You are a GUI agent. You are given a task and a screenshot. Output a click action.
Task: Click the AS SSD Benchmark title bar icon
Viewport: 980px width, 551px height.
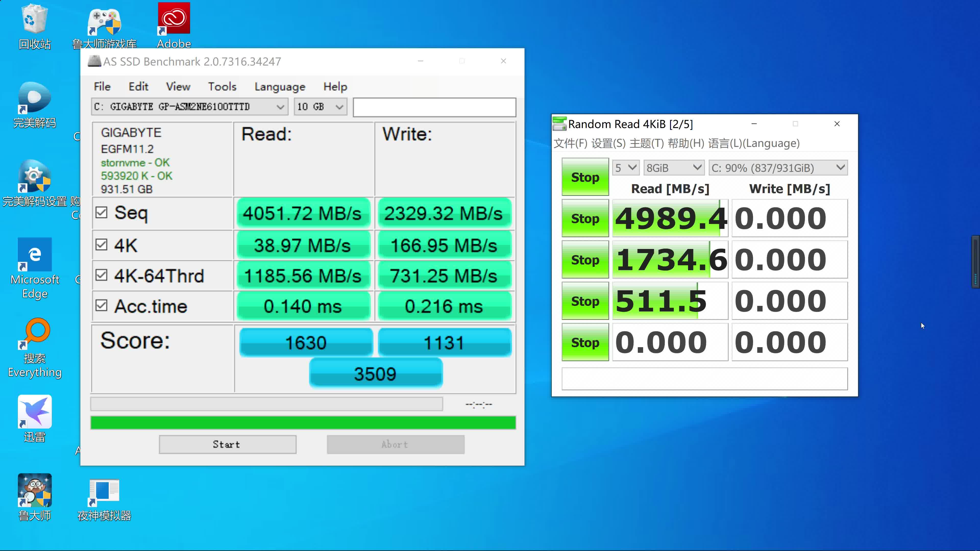point(93,61)
